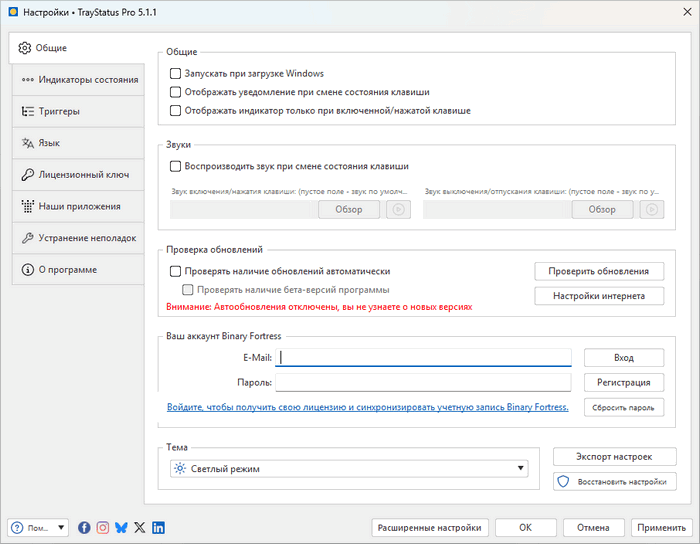This screenshot has height=544, width=700.
Task: Open the Общие settings tab
Action: tap(76, 48)
